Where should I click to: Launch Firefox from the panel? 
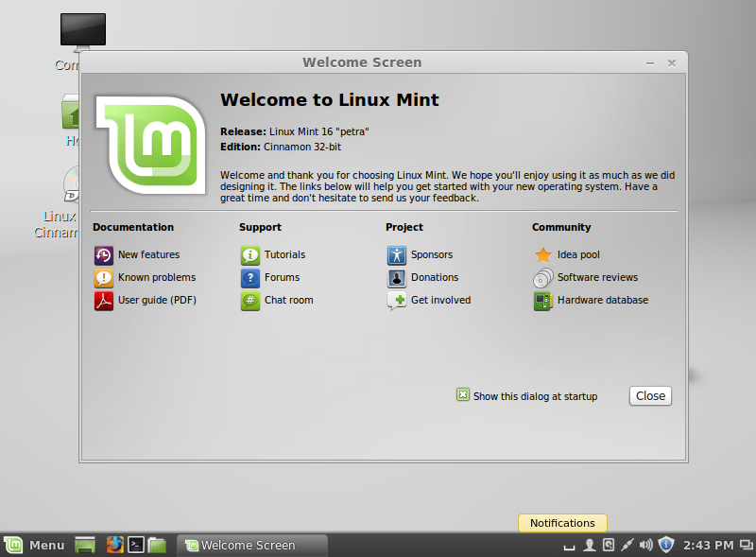114,546
